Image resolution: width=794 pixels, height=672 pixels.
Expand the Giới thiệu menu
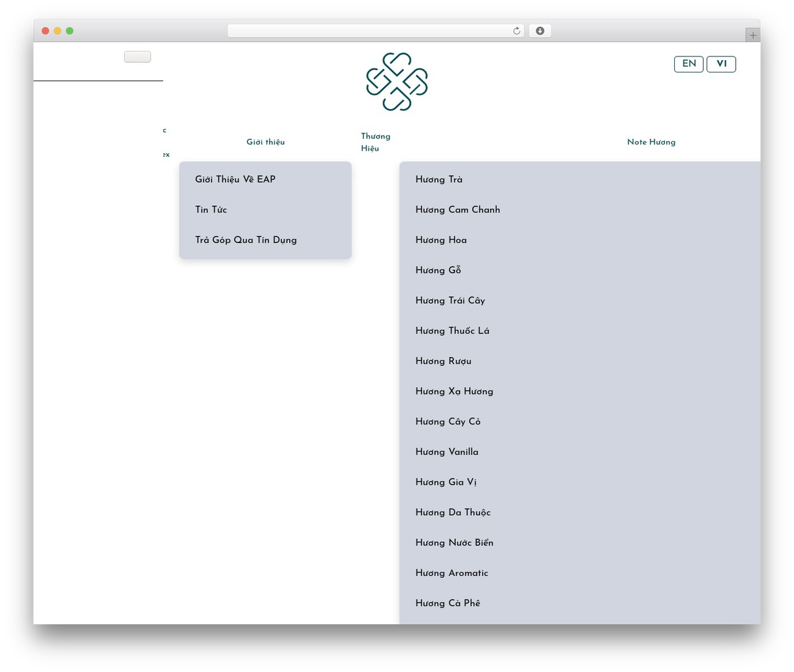pos(265,142)
